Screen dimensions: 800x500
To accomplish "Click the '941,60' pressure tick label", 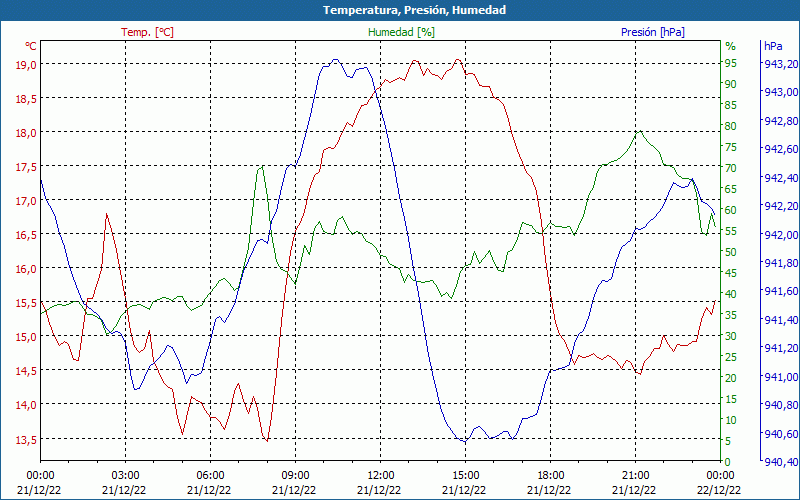I will (x=781, y=291).
